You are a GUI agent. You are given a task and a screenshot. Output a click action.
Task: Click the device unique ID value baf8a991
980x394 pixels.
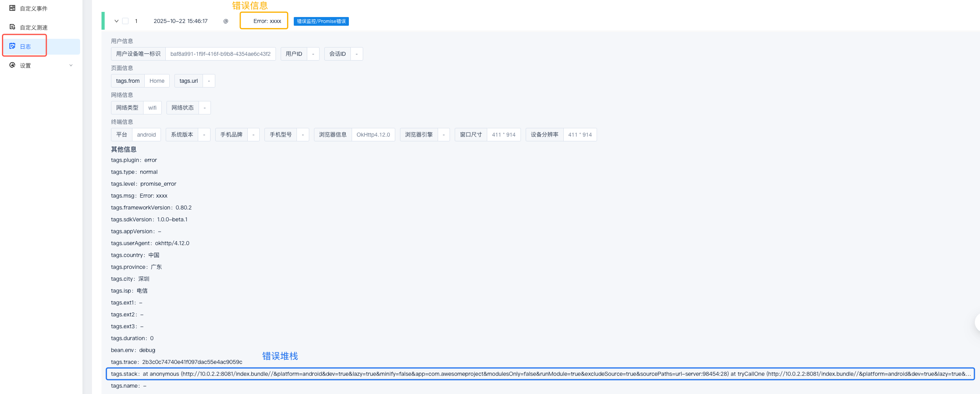click(x=220, y=54)
